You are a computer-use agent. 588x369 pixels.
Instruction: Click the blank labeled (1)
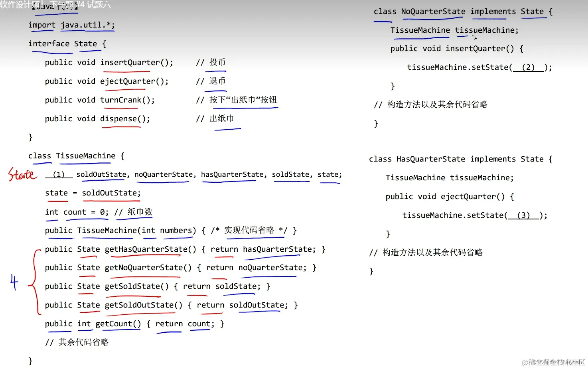59,175
